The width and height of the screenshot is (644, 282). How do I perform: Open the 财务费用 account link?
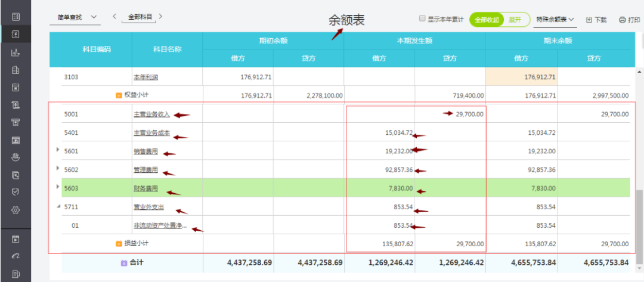146,188
